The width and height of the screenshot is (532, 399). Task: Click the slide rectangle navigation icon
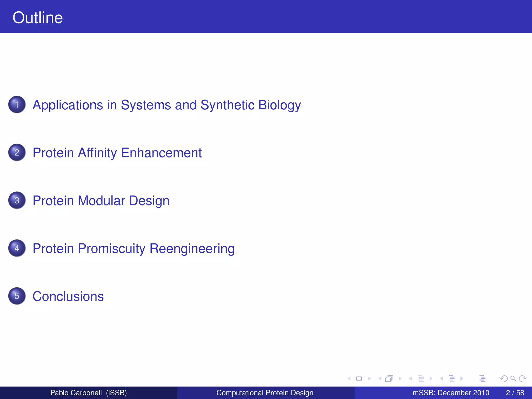pyautogui.click(x=359, y=378)
